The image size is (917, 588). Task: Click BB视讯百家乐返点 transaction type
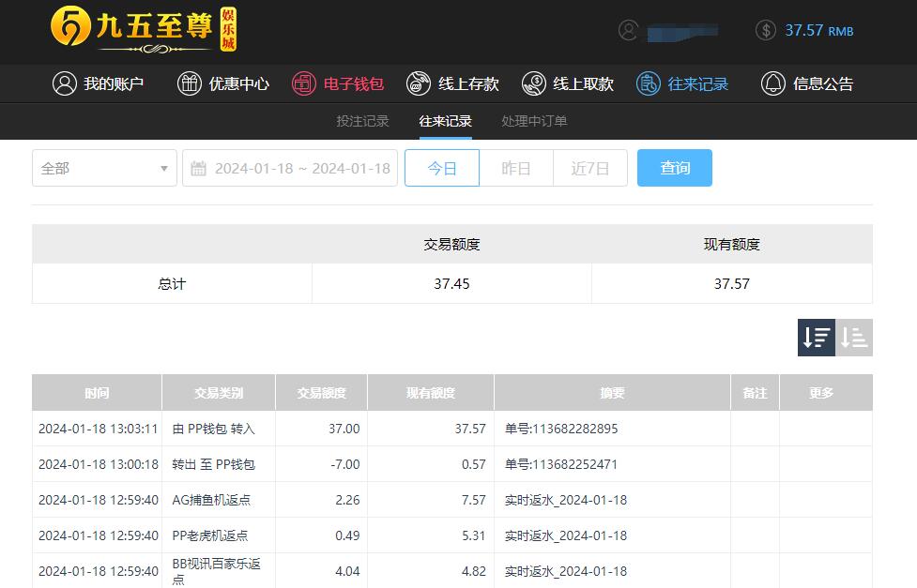(x=217, y=571)
